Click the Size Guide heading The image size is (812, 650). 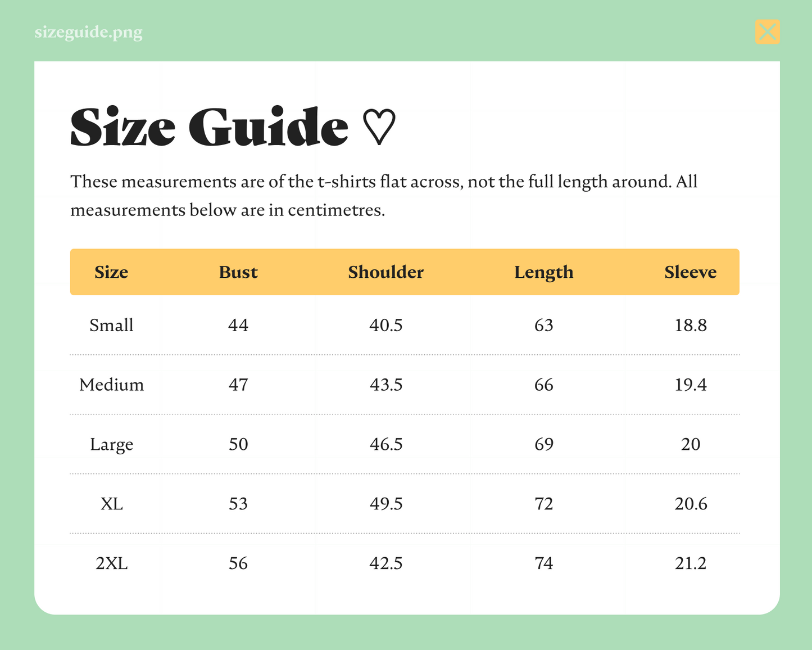click(x=210, y=127)
